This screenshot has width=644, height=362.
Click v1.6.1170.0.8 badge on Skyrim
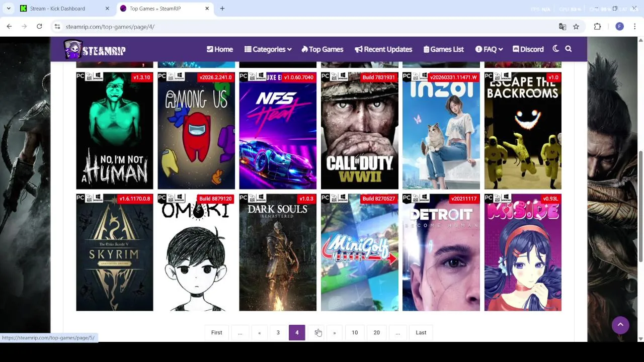point(135,199)
